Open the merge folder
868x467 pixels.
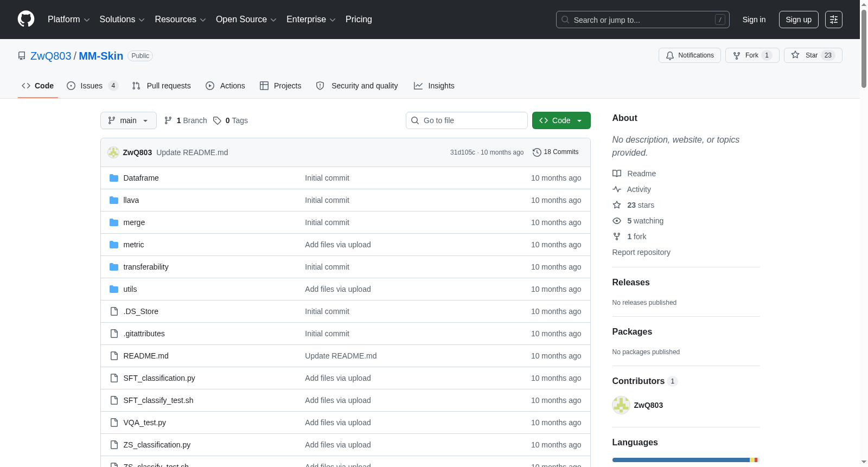(134, 222)
